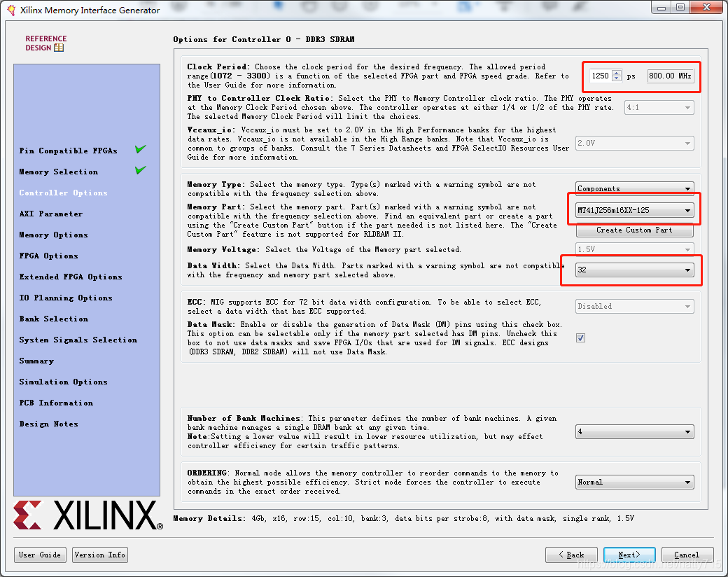Open the Memory Voltage 1.5V dropdown
Screen dimensions: 728x577
click(x=635, y=249)
